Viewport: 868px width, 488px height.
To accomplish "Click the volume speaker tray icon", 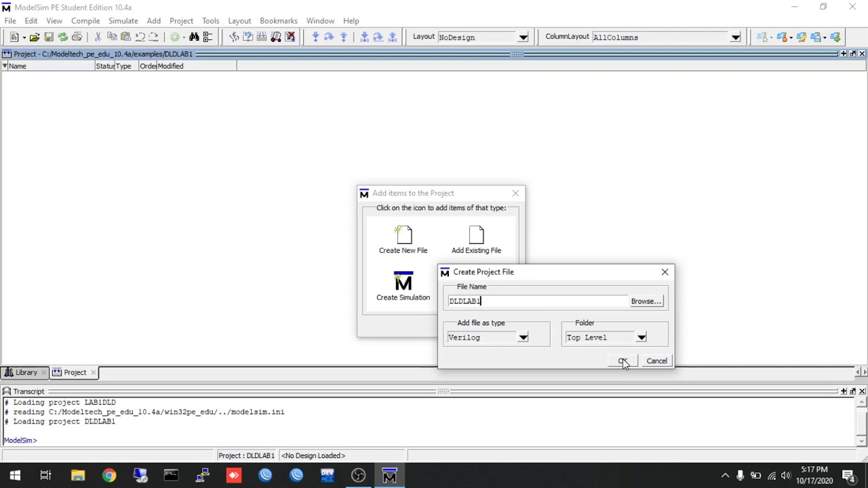I will [786, 476].
